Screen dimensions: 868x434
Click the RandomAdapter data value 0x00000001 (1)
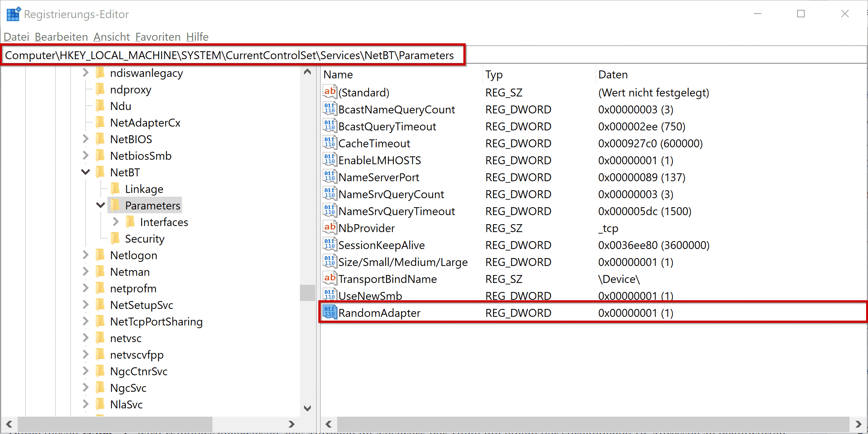tap(636, 313)
